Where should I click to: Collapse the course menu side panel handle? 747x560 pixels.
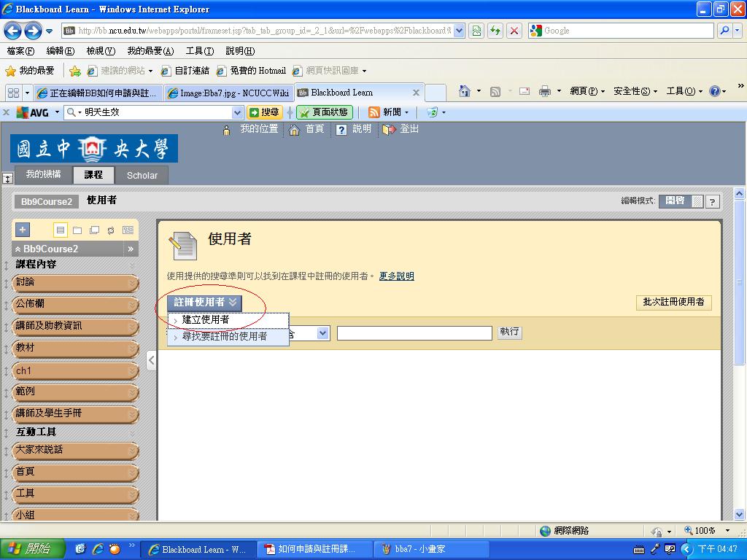point(151,360)
